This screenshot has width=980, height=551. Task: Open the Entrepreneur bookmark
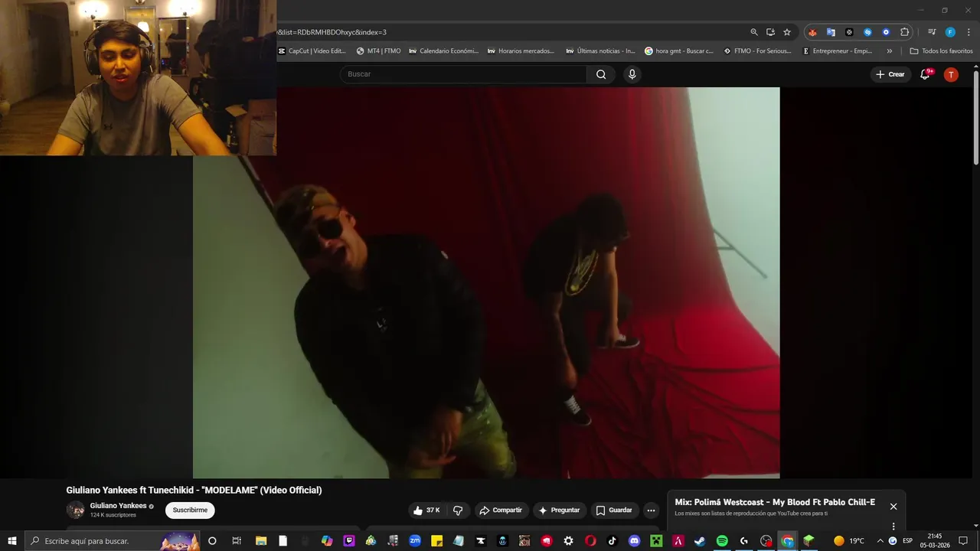coord(837,51)
